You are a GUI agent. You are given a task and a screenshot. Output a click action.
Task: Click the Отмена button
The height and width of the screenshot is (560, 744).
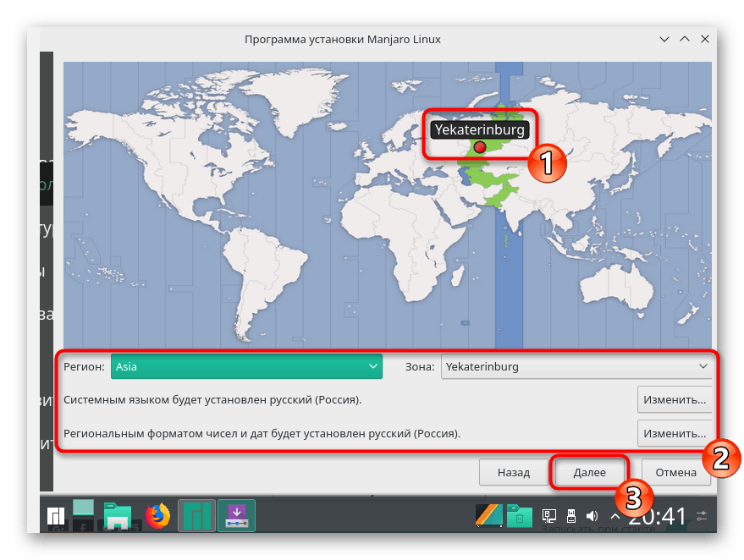(675, 472)
